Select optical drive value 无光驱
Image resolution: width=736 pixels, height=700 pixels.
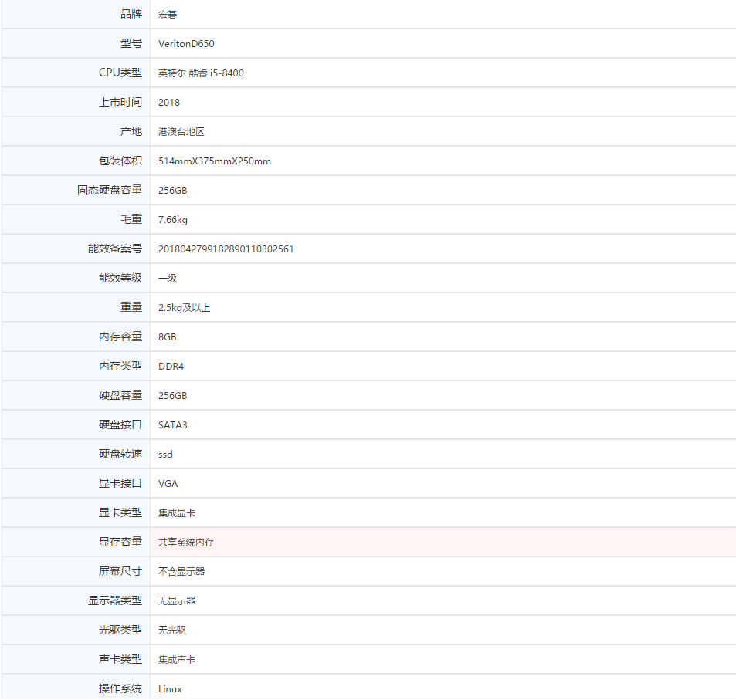172,630
